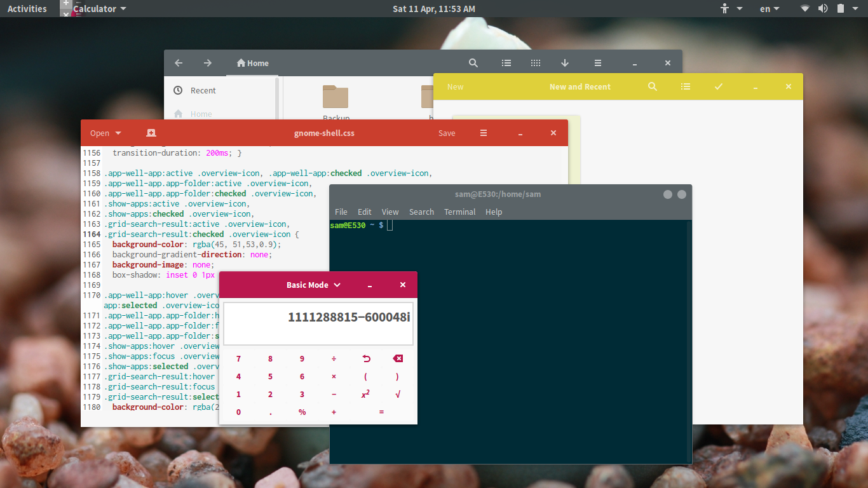The height and width of the screenshot is (488, 868).
Task: Click the search icon in Notes window
Action: pos(653,86)
